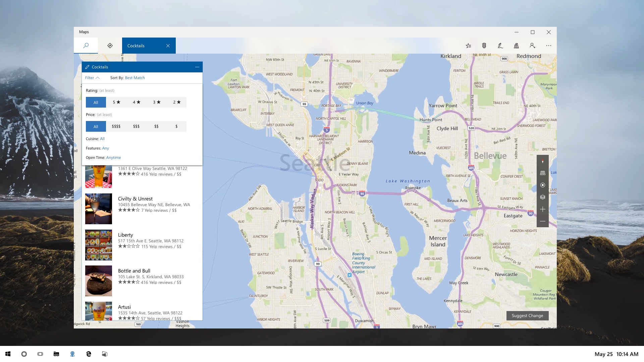Collapse the Filter section
This screenshot has width=644, height=362.
[92, 78]
